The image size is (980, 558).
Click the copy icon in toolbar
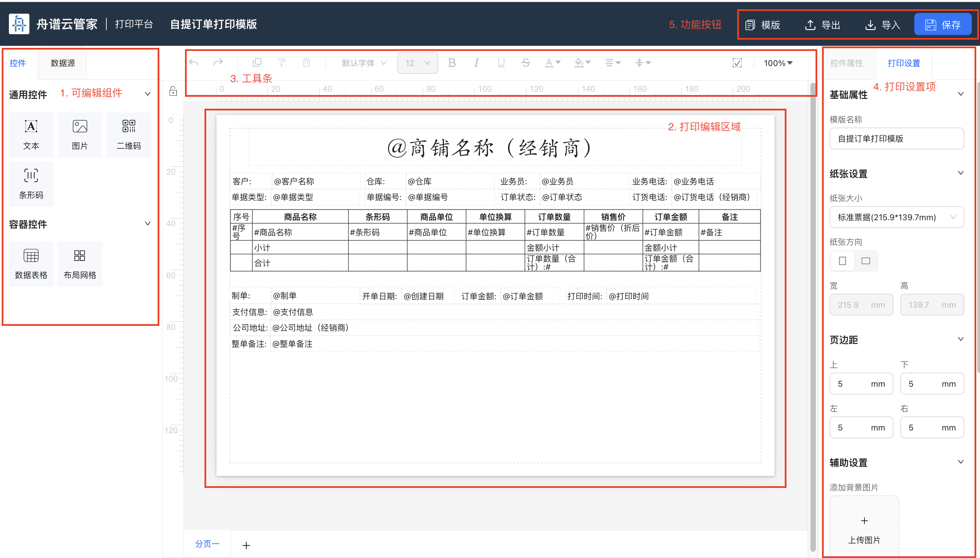click(257, 63)
